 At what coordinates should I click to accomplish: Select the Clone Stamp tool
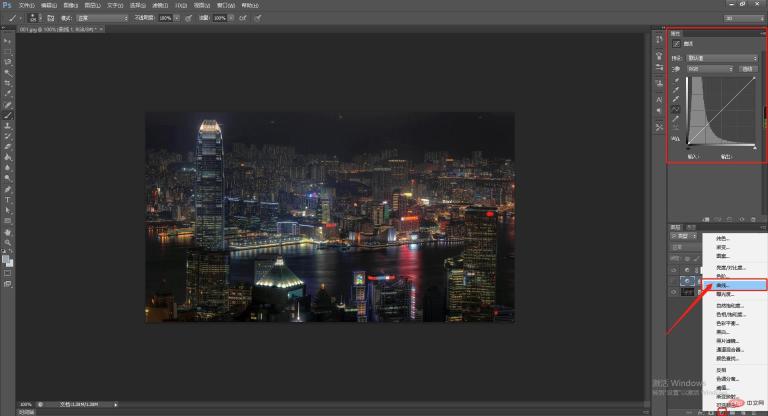[x=7, y=126]
